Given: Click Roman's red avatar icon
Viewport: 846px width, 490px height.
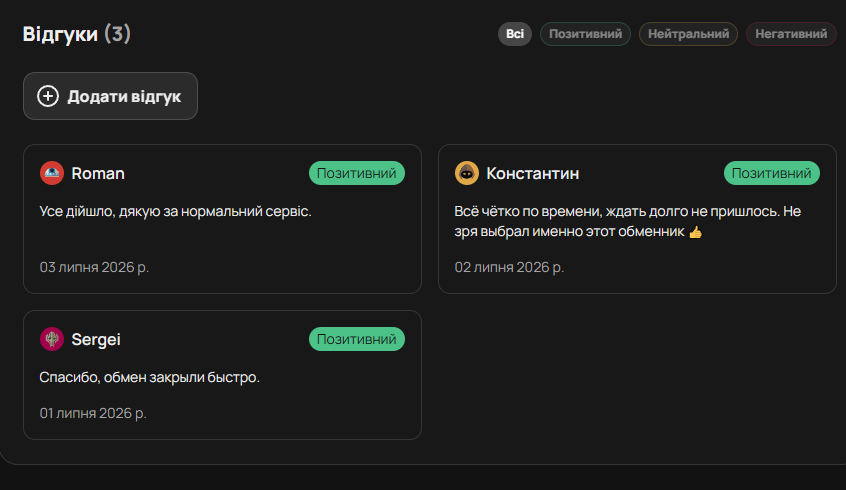Looking at the screenshot, I should click(x=52, y=173).
